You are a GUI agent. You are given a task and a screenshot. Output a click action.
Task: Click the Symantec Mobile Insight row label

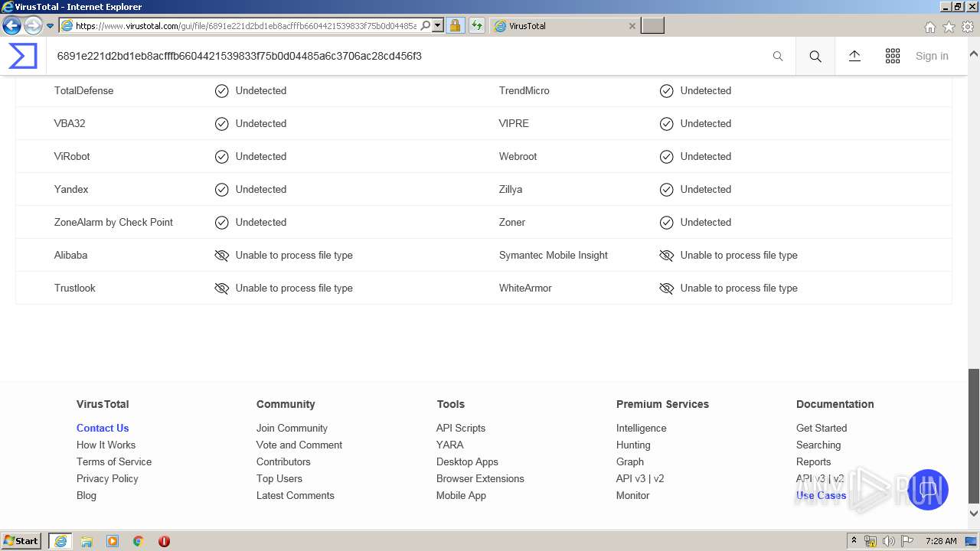[554, 256]
